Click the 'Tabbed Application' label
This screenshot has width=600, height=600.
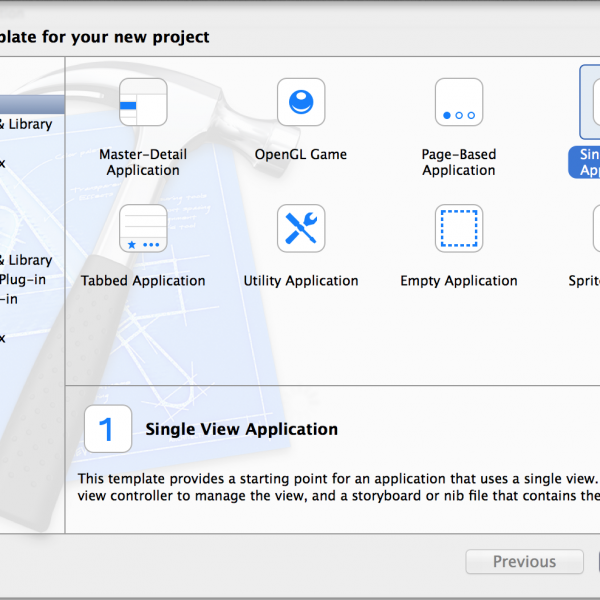pyautogui.click(x=143, y=281)
